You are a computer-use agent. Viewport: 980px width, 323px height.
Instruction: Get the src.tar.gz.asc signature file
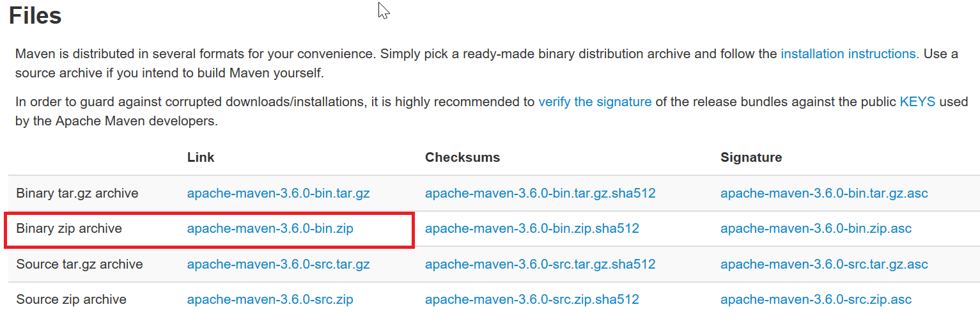[824, 264]
